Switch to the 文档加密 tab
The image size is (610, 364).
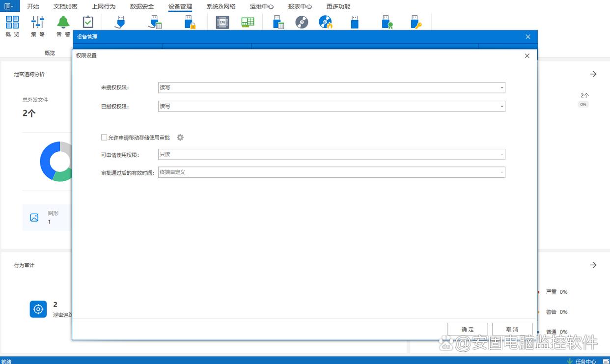(65, 6)
